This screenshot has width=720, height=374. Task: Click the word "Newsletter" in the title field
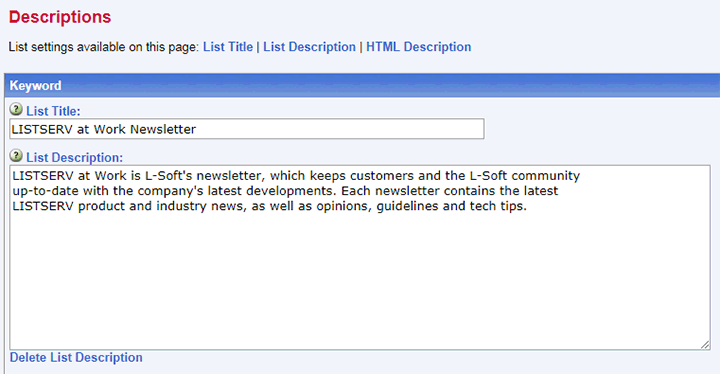(x=163, y=130)
